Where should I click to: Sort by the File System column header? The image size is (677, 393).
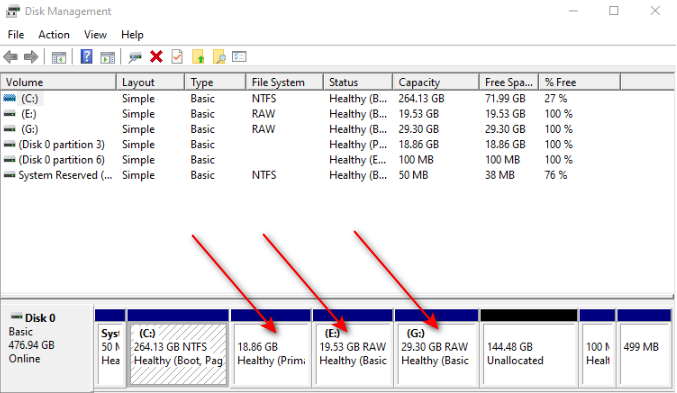(x=285, y=82)
